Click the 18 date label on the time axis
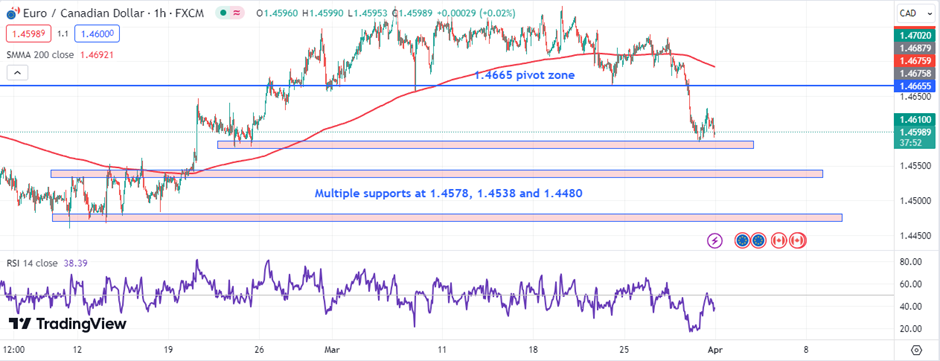Screen dimensions: 940x361 click(533, 349)
